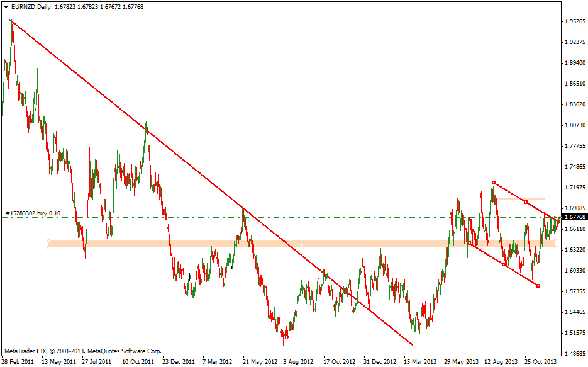Click left edge handle of wide orange rectangle

48,244
